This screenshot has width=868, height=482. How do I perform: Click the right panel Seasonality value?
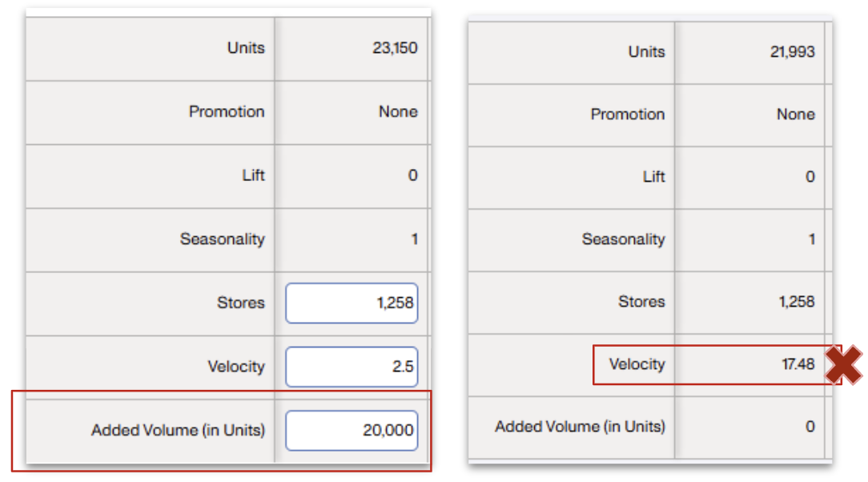point(811,239)
